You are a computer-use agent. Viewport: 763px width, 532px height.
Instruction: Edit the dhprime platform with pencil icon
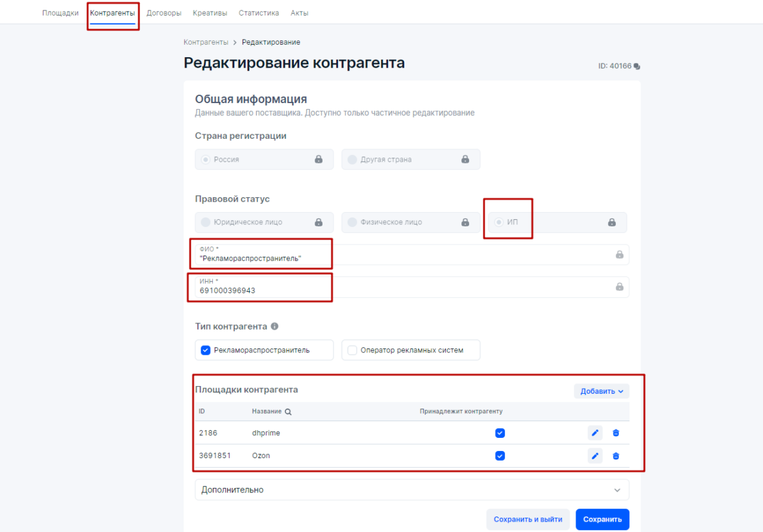pyautogui.click(x=595, y=433)
